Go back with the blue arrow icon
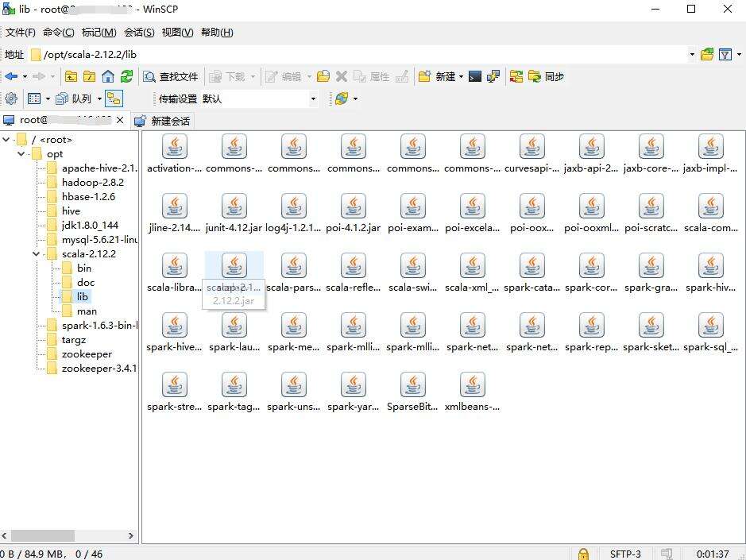 [x=11, y=76]
